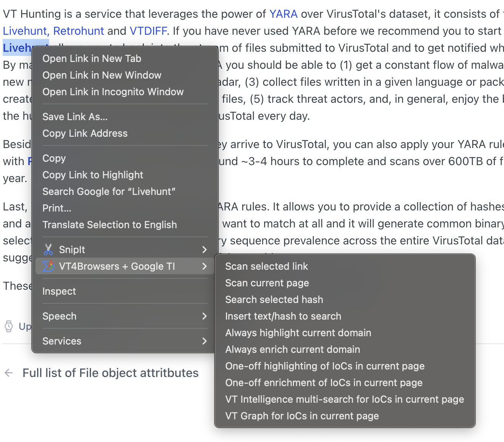Screen dimensions: 504x442
Task: Select Copy Link to Highlight
Action: (x=125, y=175)
